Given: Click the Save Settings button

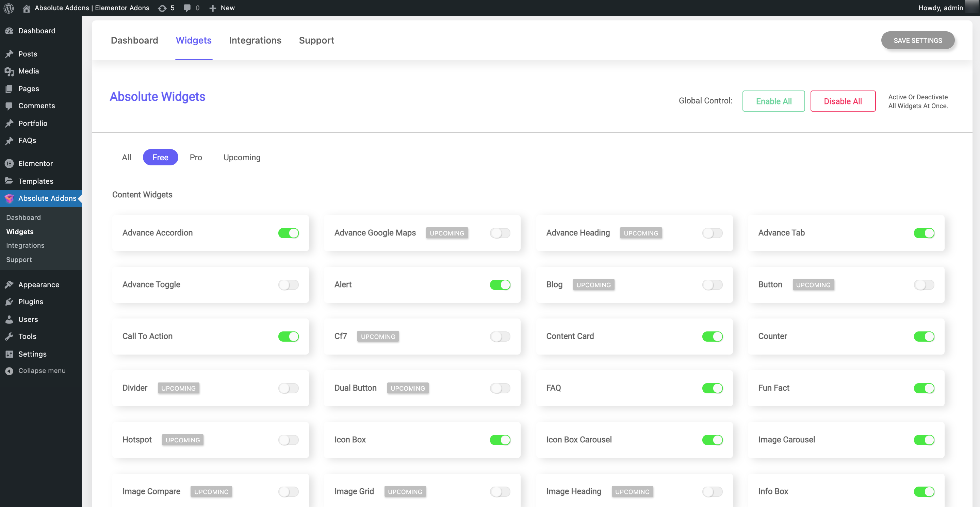Looking at the screenshot, I should pyautogui.click(x=918, y=40).
